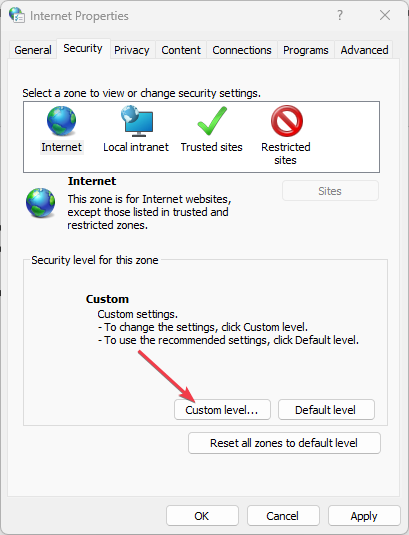Select the Local intranet zone icon
This screenshot has height=535, width=409.
click(137, 121)
